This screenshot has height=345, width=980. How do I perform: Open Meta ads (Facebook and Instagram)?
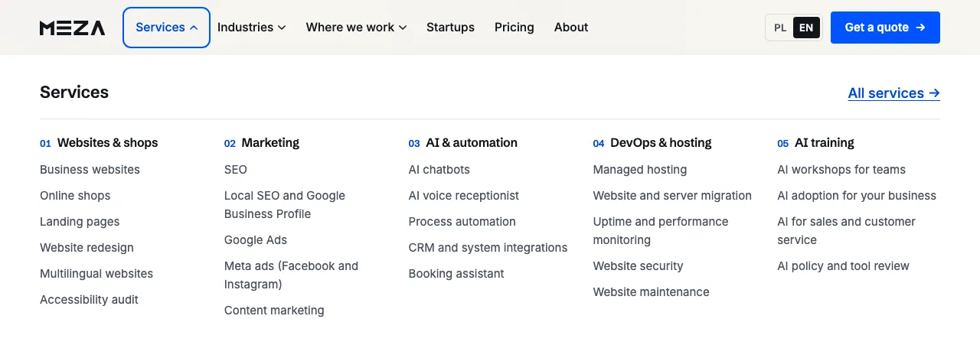pos(291,275)
